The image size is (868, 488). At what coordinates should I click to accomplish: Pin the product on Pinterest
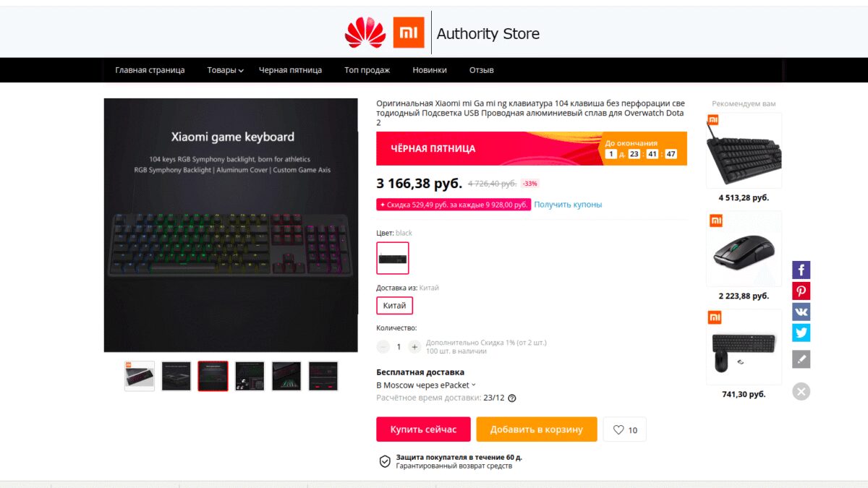pos(801,291)
